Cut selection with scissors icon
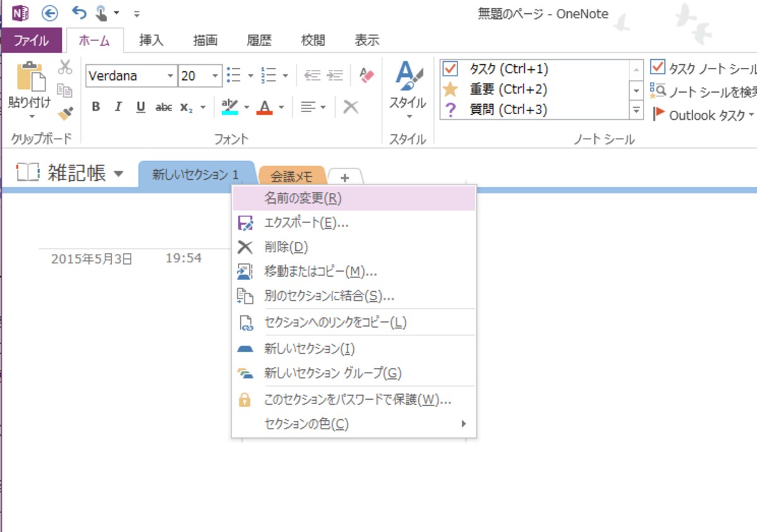757x532 pixels. (65, 67)
